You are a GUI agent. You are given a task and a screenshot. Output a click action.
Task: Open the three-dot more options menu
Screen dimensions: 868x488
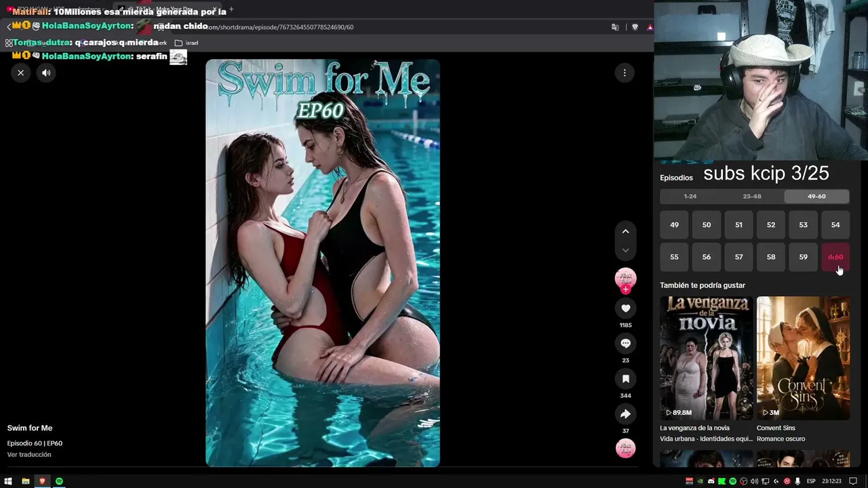625,73
